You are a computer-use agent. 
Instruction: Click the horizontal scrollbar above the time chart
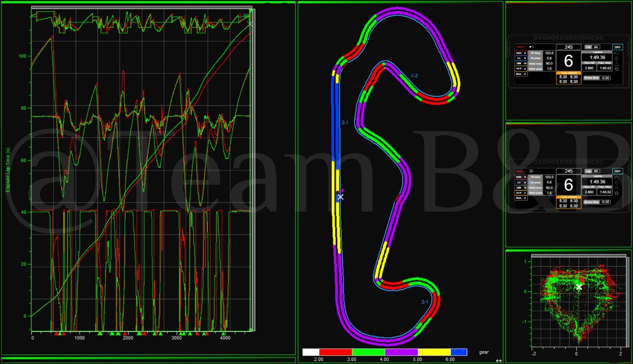(141, 8)
